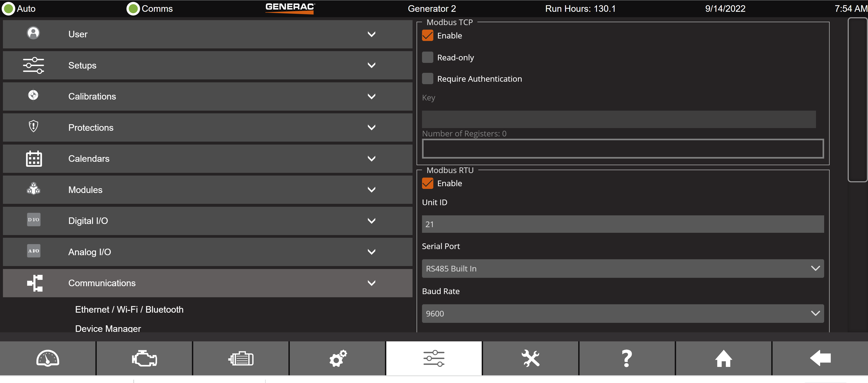The image size is (868, 383).
Task: Check the Read-only checkbox
Action: [428, 57]
